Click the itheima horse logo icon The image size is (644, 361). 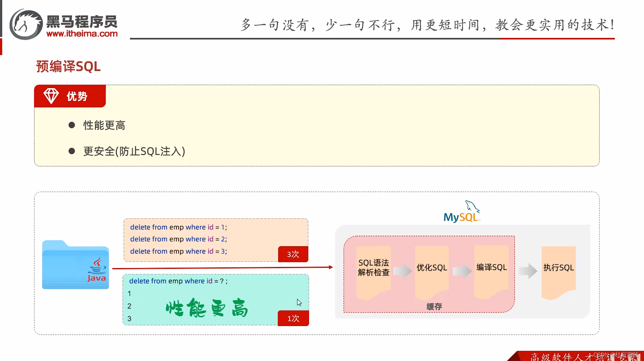pos(26,24)
